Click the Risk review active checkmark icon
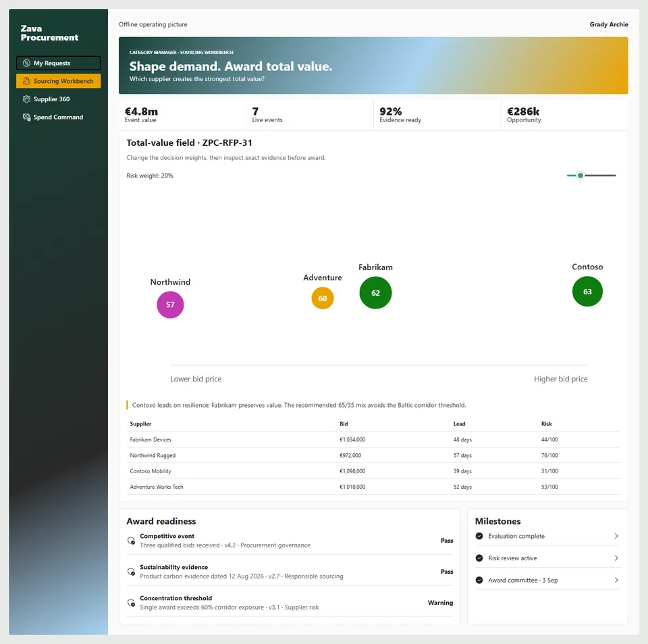Image resolution: width=648 pixels, height=644 pixels. tap(479, 558)
